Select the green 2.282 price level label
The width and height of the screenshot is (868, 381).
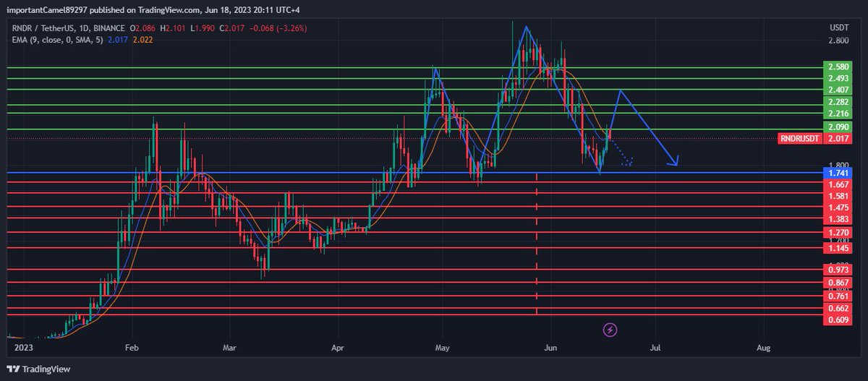[838, 103]
